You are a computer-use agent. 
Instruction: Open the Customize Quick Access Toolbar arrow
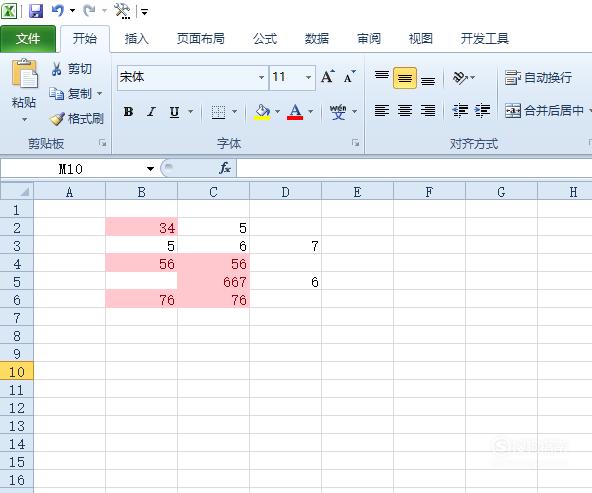pyautogui.click(x=144, y=12)
